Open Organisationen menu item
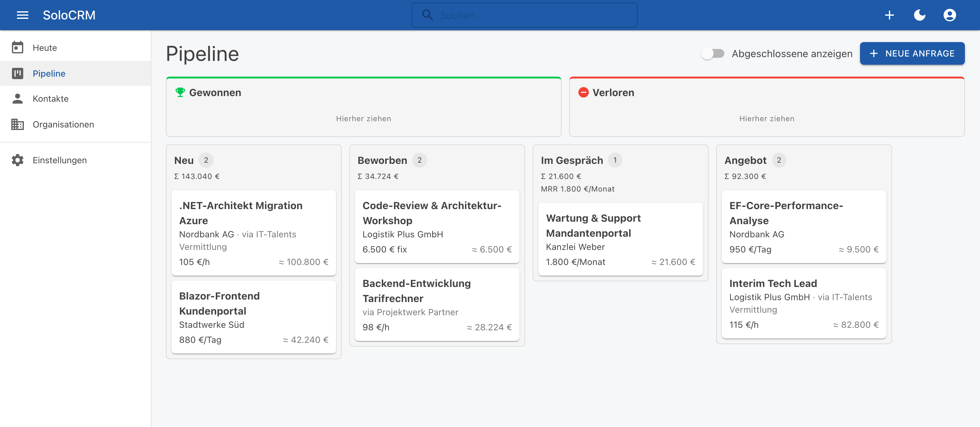The width and height of the screenshot is (980, 427). 75,125
